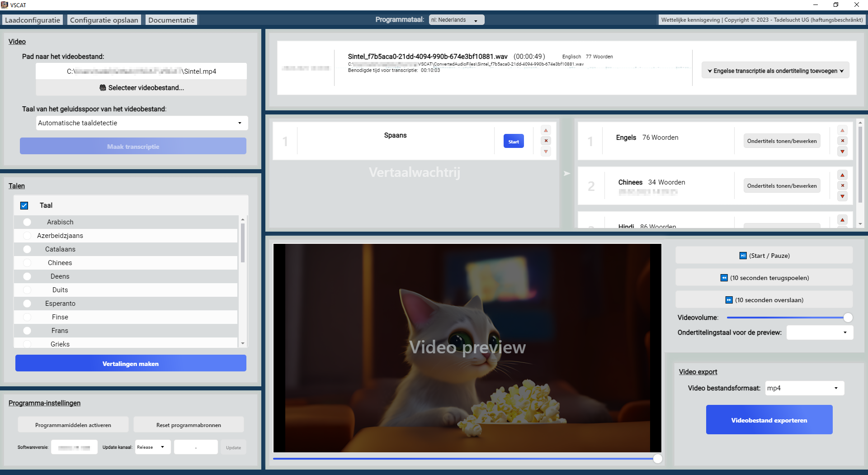The image size is (868, 475).
Task: Open the Programmataal language dropdown
Action: [x=456, y=20]
